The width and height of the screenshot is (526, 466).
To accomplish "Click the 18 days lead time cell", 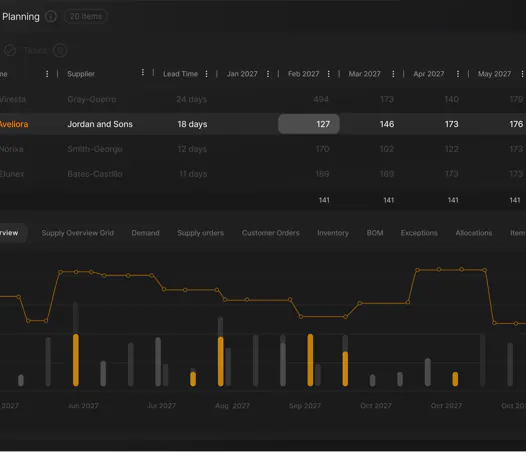I will coord(192,124).
